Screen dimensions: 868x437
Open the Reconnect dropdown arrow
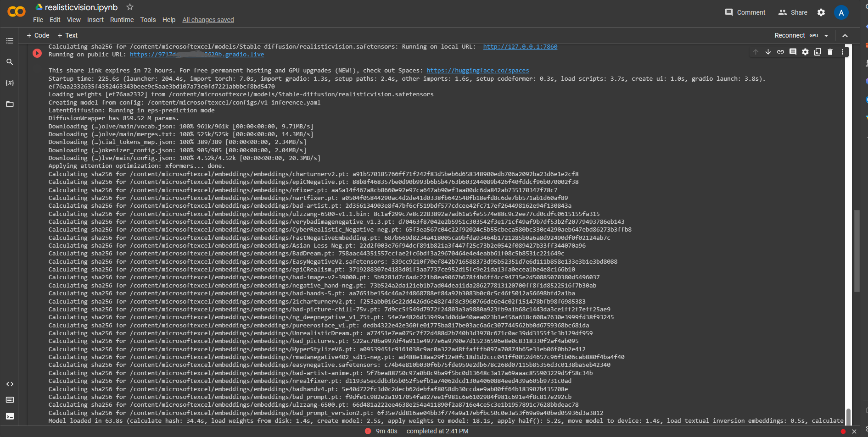826,35
